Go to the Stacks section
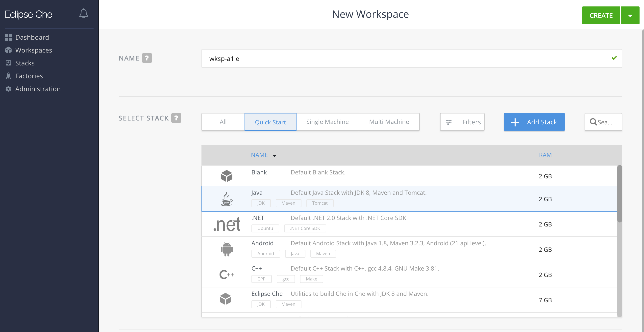This screenshot has height=332, width=644. [x=25, y=63]
